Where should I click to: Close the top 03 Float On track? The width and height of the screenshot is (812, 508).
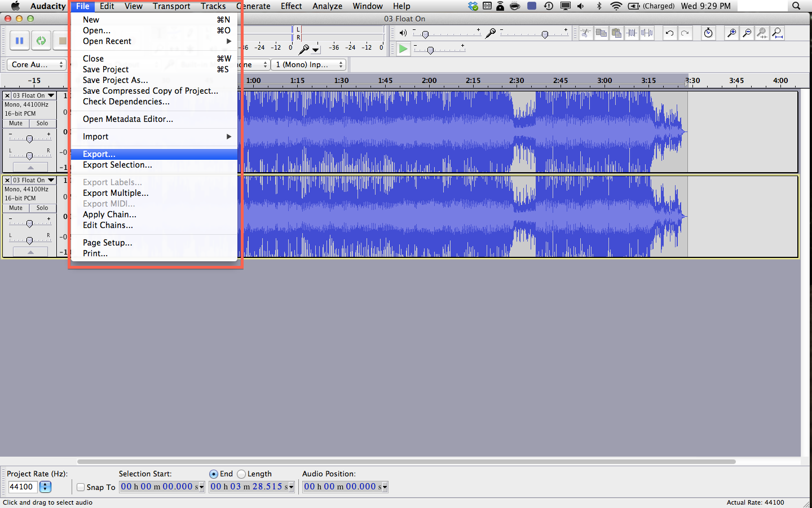7,95
